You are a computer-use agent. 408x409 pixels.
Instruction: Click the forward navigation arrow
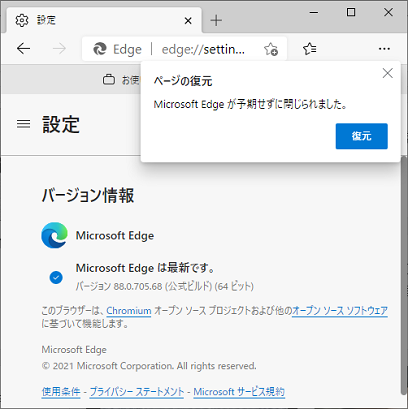pyautogui.click(x=59, y=49)
